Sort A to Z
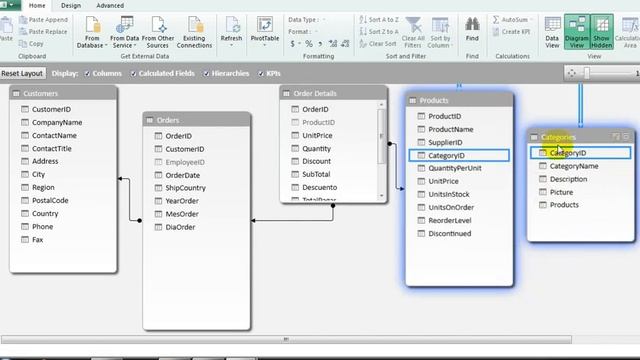 (379, 20)
